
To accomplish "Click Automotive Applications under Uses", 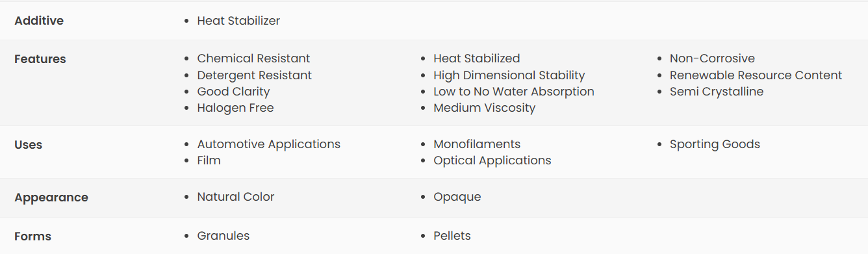I will [x=269, y=144].
